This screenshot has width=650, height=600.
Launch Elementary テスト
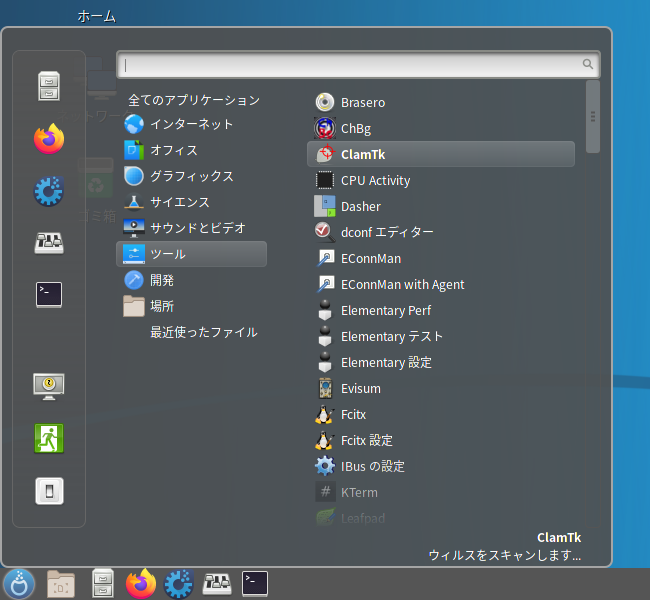click(x=441, y=336)
